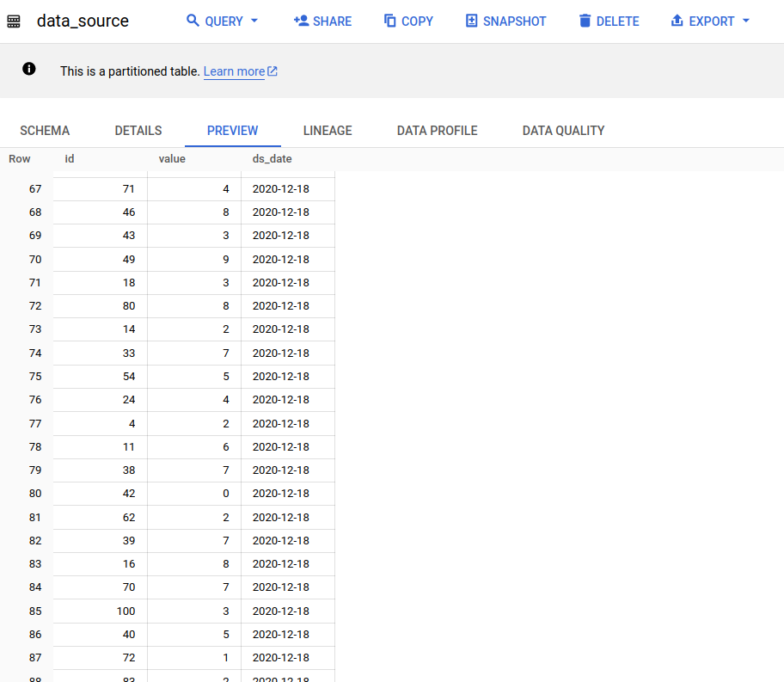784x682 pixels.
Task: Click id cell 72 in row 87
Action: point(101,657)
